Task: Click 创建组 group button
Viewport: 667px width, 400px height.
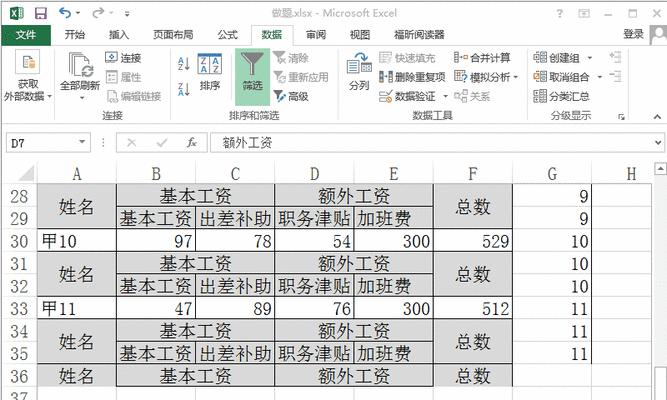Action: tap(557, 57)
